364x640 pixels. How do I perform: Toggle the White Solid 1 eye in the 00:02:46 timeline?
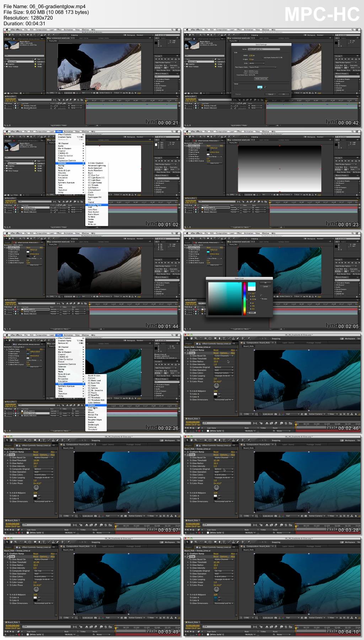pos(186,431)
